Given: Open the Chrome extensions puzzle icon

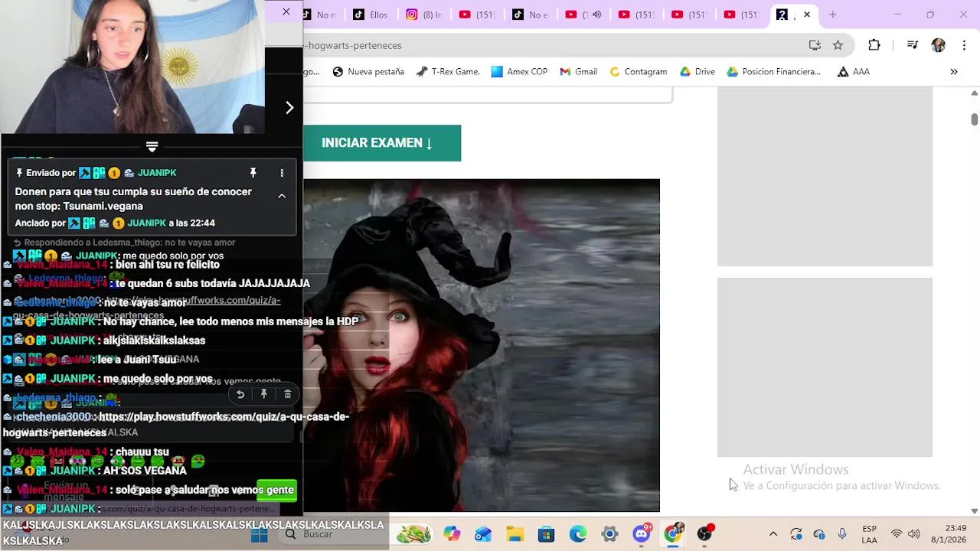Looking at the screenshot, I should pos(874,45).
